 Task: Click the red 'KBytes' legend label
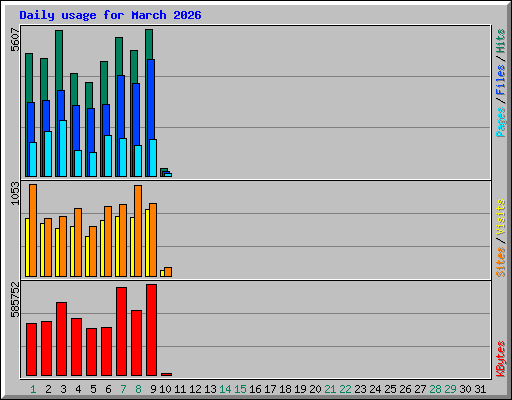(x=500, y=359)
